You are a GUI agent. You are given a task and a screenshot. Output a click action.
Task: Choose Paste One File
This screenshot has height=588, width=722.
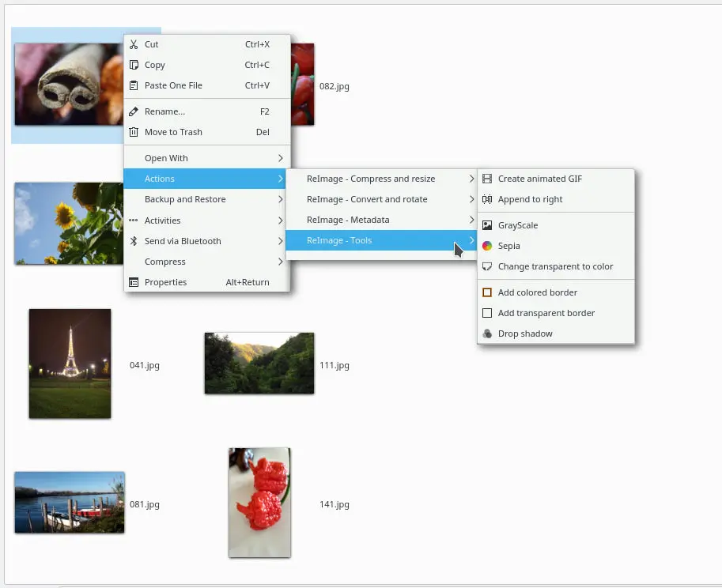pyautogui.click(x=206, y=85)
